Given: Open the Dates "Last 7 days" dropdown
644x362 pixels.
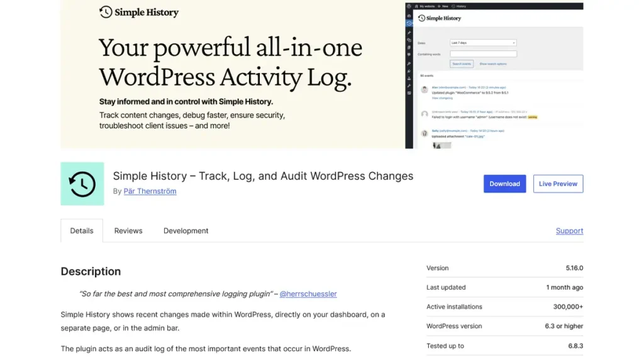Looking at the screenshot, I should 483,43.
